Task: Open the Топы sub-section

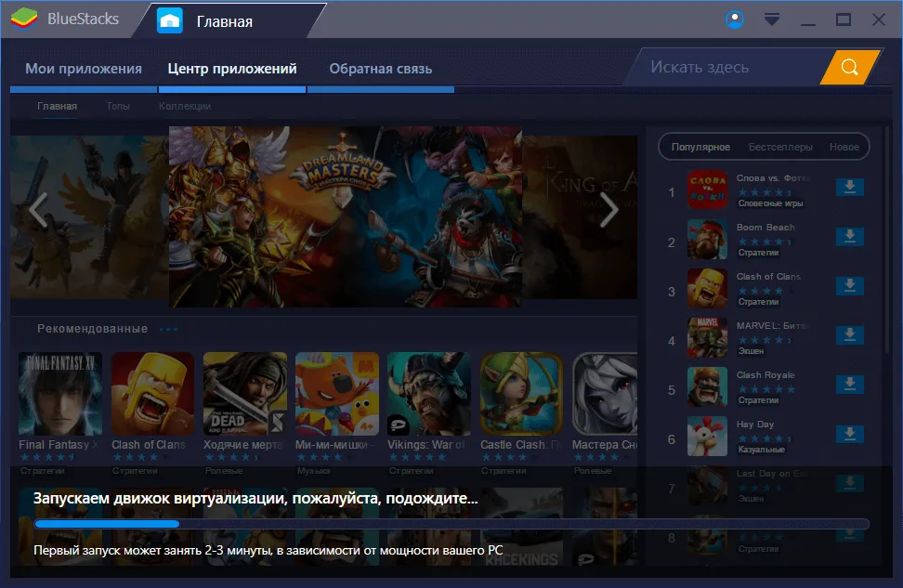Action: pyautogui.click(x=118, y=106)
